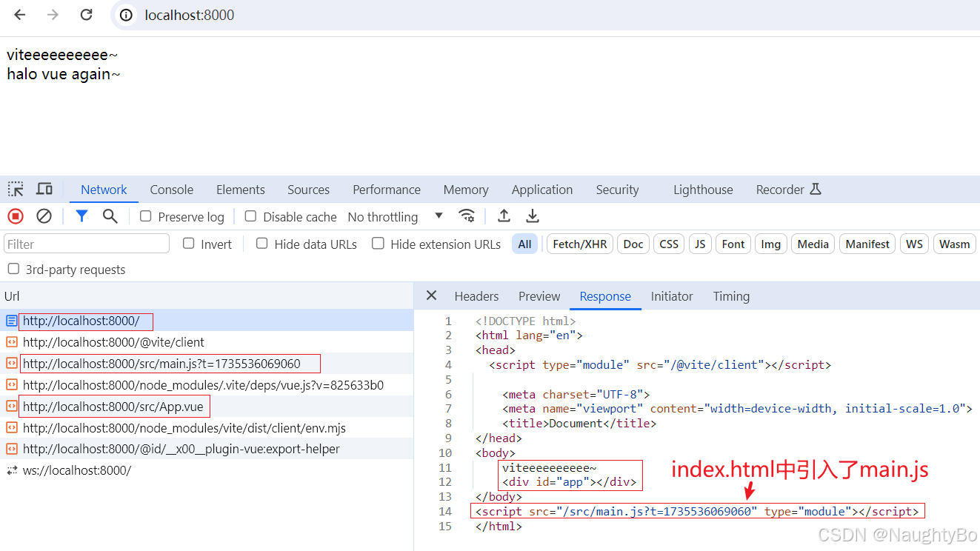This screenshot has height=551, width=980.
Task: Close the request details pane
Action: pos(432,296)
